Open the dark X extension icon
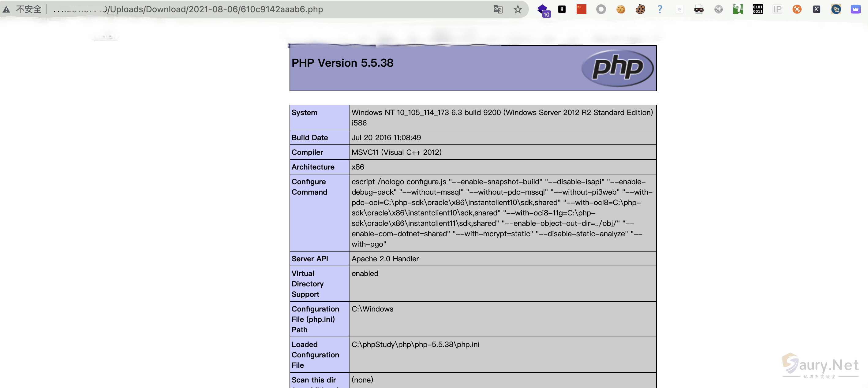This screenshot has height=388, width=868. tap(817, 9)
